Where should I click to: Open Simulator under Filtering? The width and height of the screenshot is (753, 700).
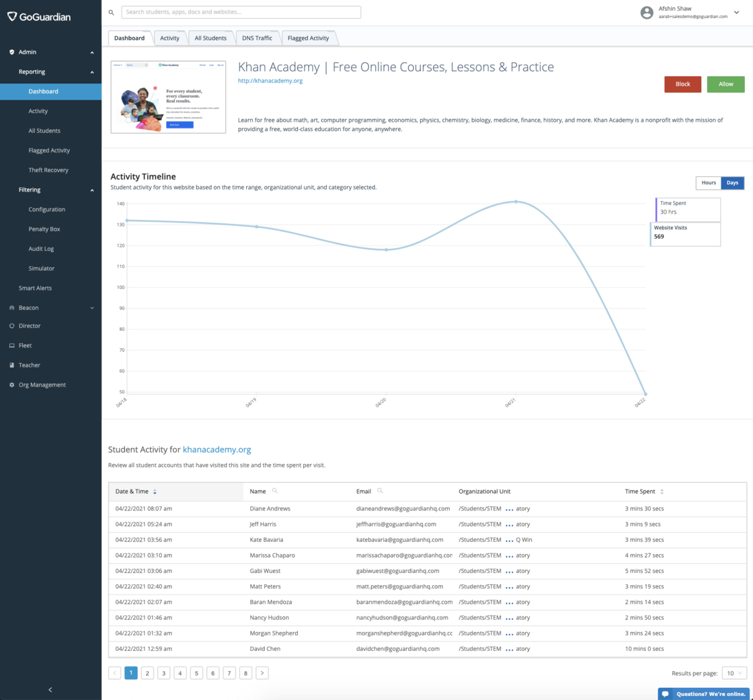tap(41, 268)
